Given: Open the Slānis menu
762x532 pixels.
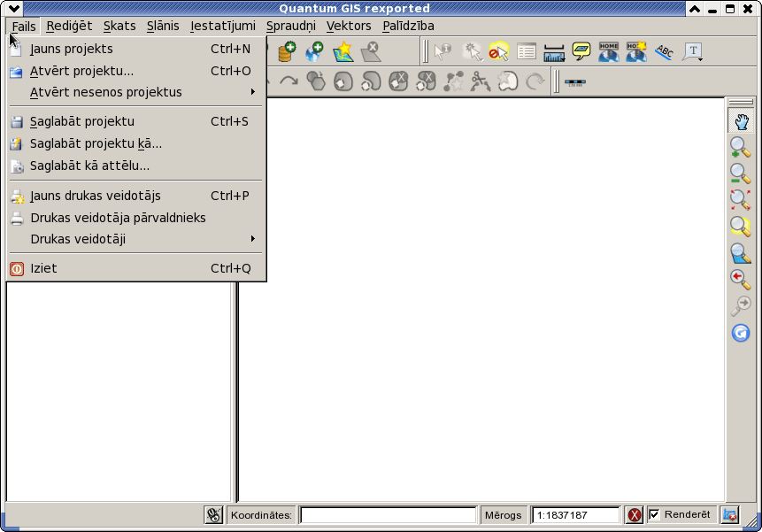Looking at the screenshot, I should pos(163,26).
